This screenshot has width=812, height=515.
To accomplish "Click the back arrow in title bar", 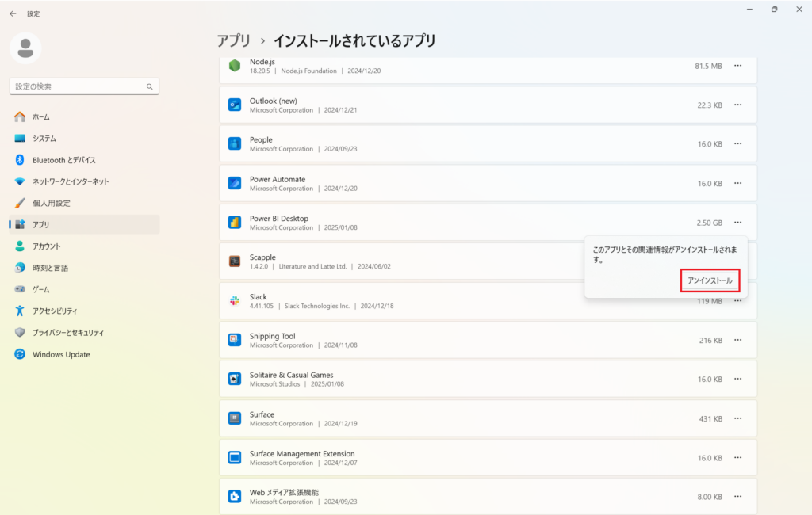I will (13, 14).
